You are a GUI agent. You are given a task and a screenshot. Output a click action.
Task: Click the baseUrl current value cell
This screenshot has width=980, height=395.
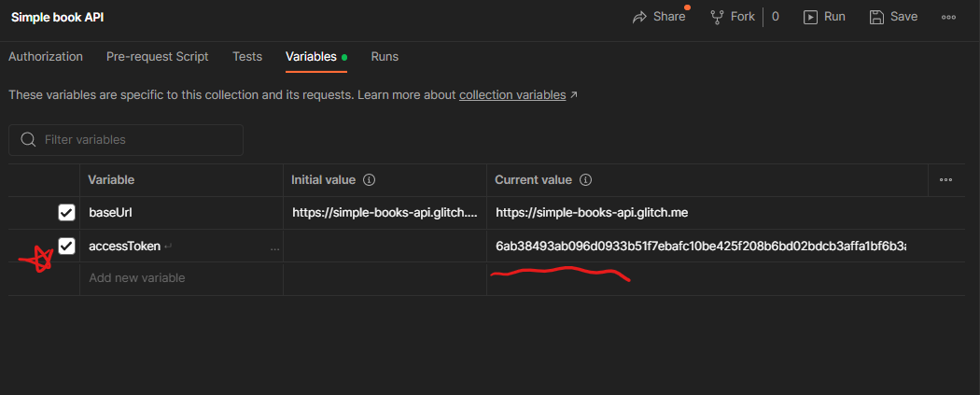pyautogui.click(x=725, y=213)
